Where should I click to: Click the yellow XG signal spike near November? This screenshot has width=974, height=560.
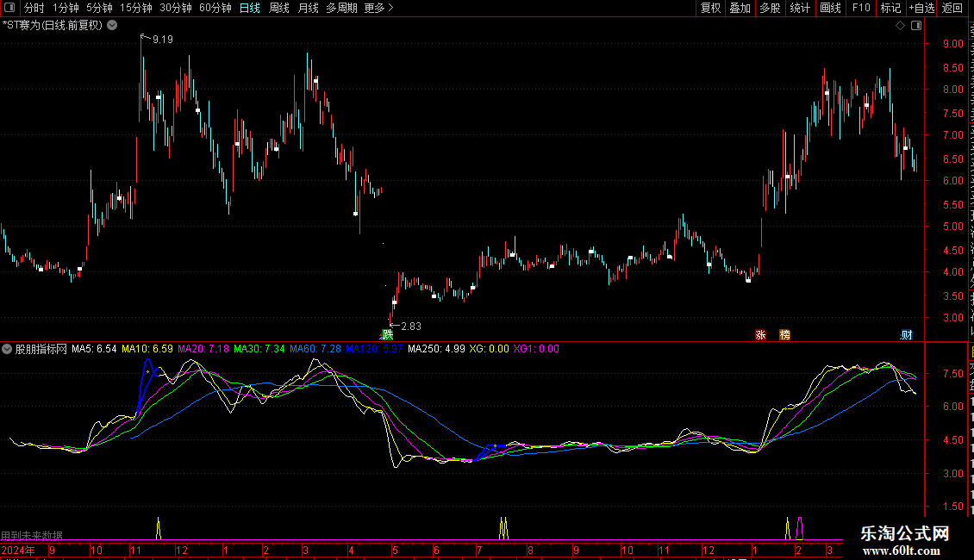[159, 528]
